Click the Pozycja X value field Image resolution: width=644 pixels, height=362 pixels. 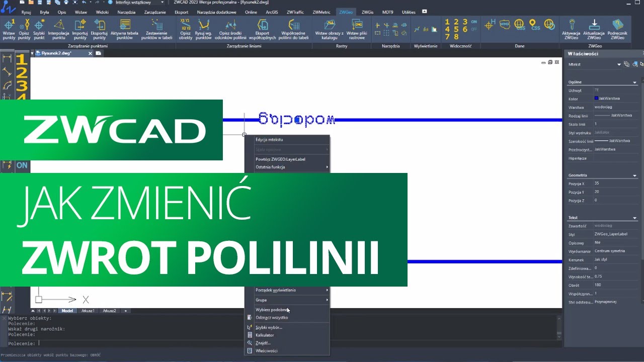click(615, 184)
